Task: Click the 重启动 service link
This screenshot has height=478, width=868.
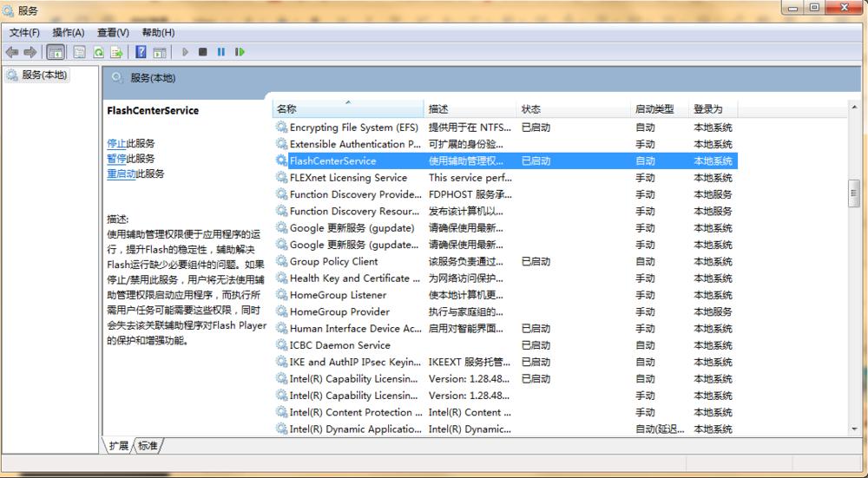Action: tap(122, 174)
